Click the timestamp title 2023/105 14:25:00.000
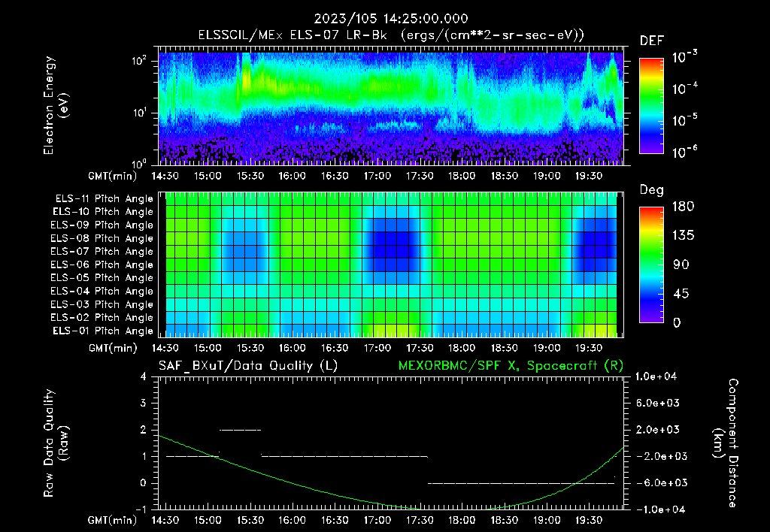The image size is (770, 532). click(x=391, y=19)
